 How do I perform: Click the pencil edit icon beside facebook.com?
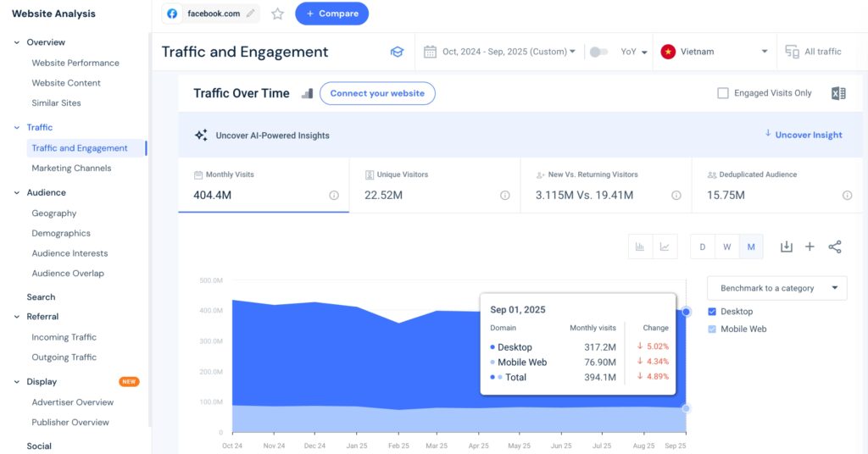[250, 14]
